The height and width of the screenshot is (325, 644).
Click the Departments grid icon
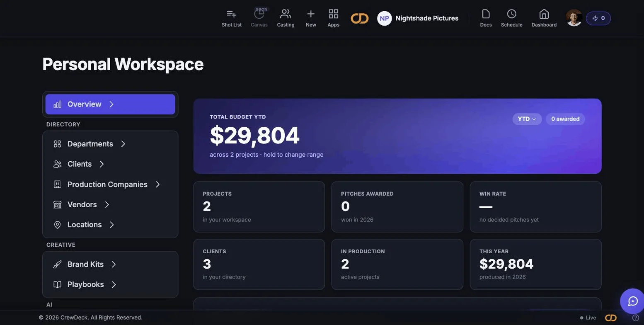58,144
